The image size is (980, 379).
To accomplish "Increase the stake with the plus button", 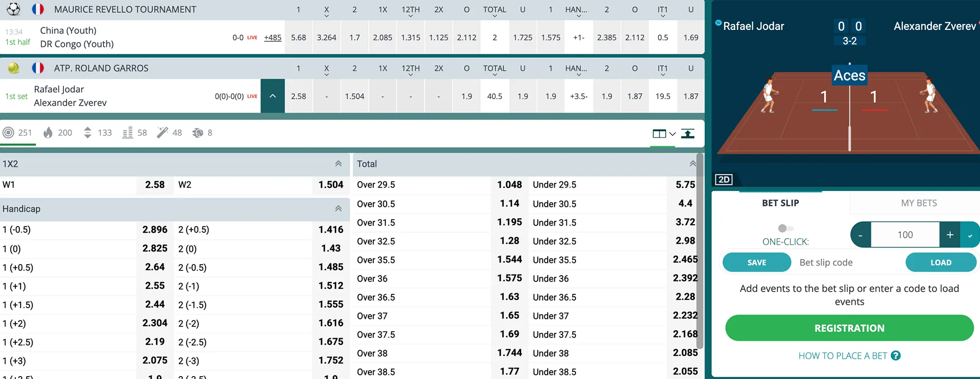I will pyautogui.click(x=950, y=235).
